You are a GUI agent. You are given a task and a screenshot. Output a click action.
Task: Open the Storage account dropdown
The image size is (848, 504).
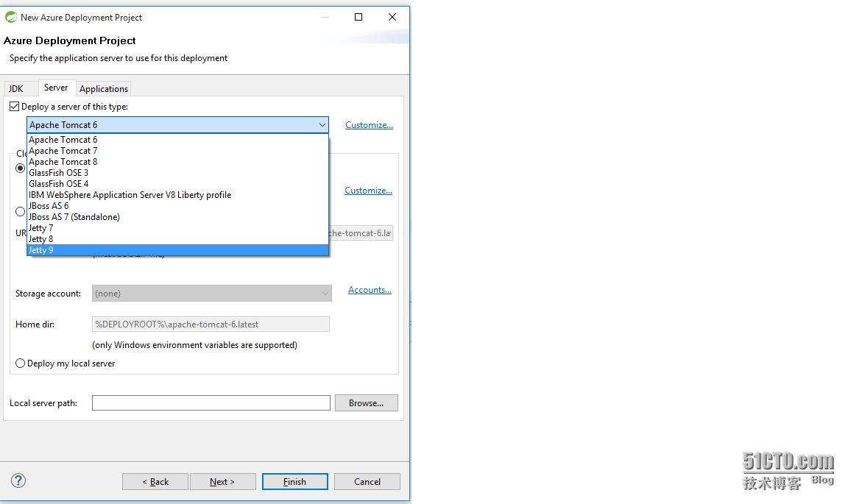[211, 293]
